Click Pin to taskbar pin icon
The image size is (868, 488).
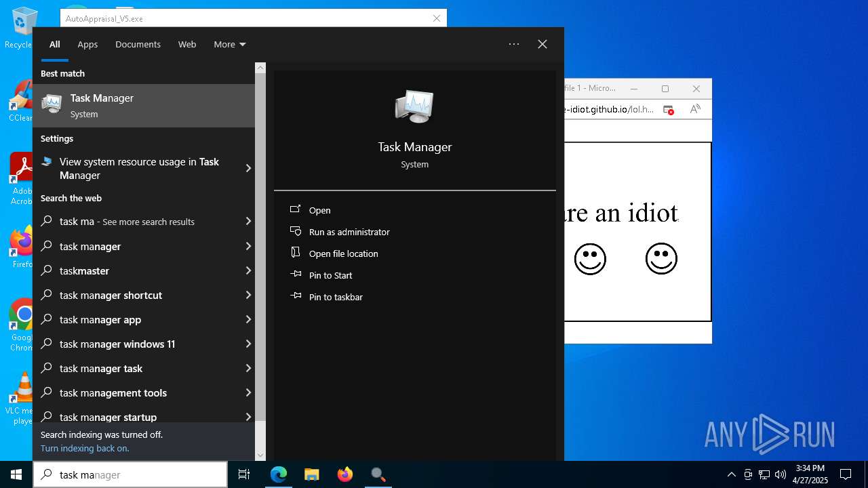(x=296, y=296)
